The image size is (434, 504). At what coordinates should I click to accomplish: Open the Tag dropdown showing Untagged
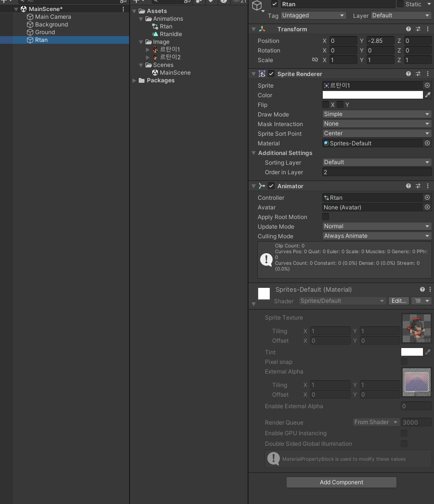coord(314,15)
